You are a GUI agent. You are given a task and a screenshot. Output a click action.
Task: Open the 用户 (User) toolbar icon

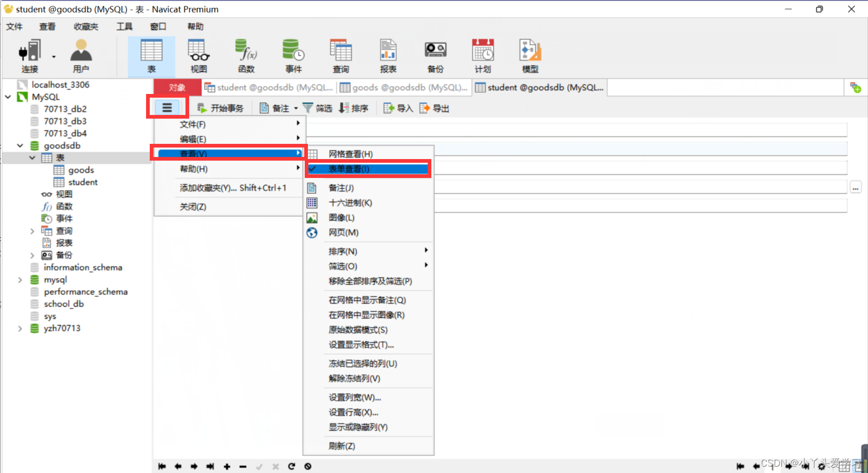[x=81, y=56]
